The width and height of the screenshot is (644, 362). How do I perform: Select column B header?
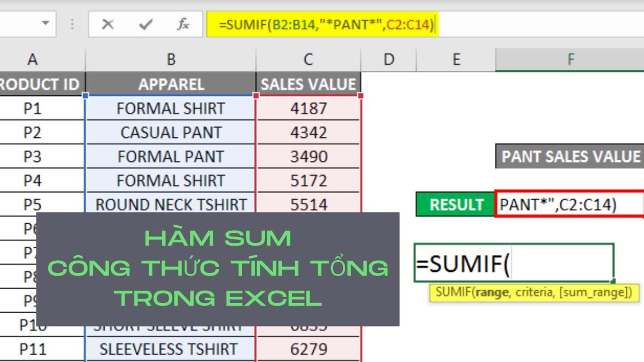tap(171, 60)
